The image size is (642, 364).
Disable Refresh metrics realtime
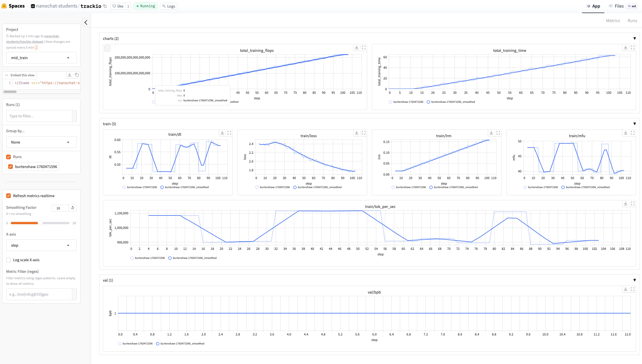[9, 196]
